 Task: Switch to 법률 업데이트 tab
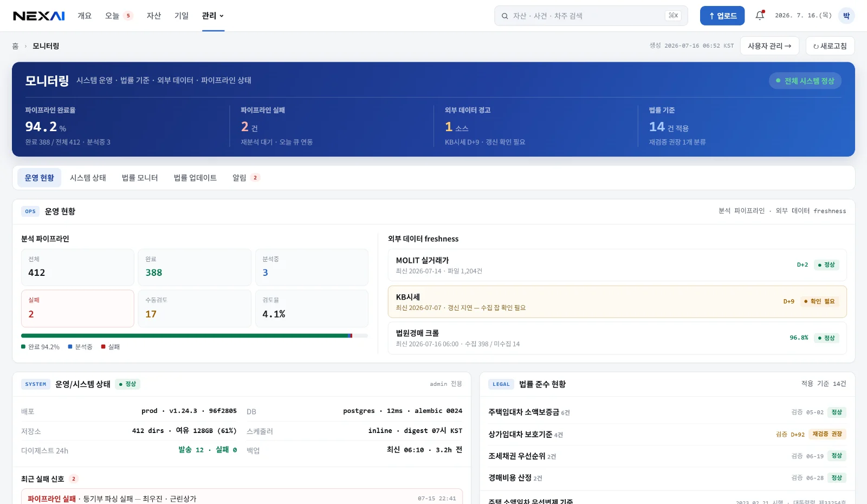pos(195,178)
